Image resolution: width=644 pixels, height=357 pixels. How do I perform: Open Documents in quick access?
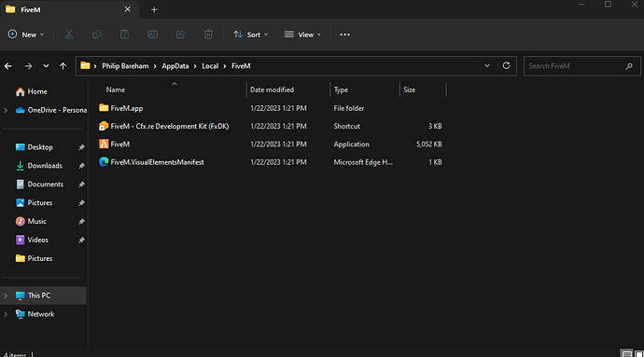tap(45, 185)
